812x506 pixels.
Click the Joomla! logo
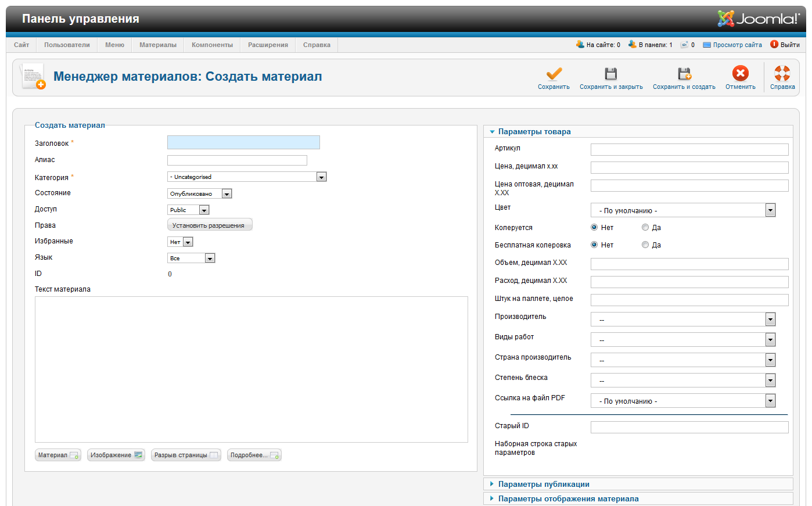[x=759, y=19]
